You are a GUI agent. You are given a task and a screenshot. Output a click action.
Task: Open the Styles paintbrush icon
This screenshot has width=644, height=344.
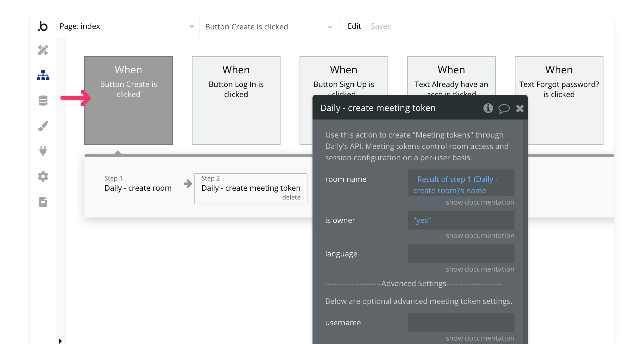click(43, 126)
